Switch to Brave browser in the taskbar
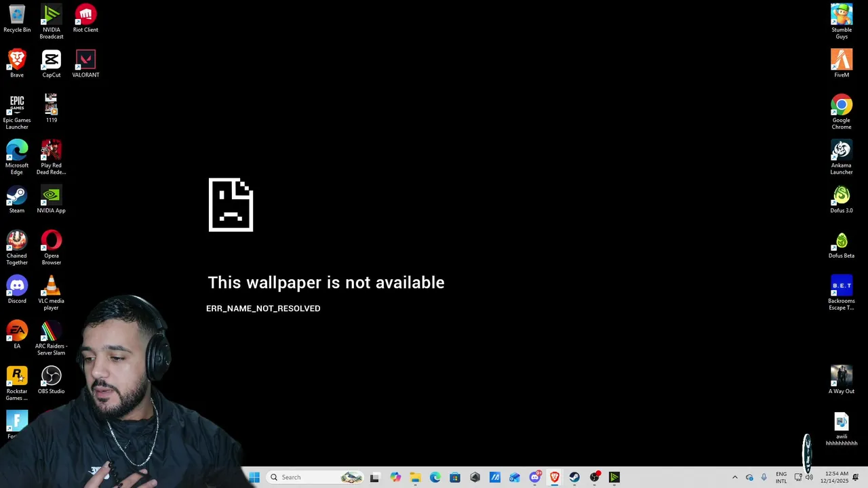The height and width of the screenshot is (488, 868). point(555,477)
